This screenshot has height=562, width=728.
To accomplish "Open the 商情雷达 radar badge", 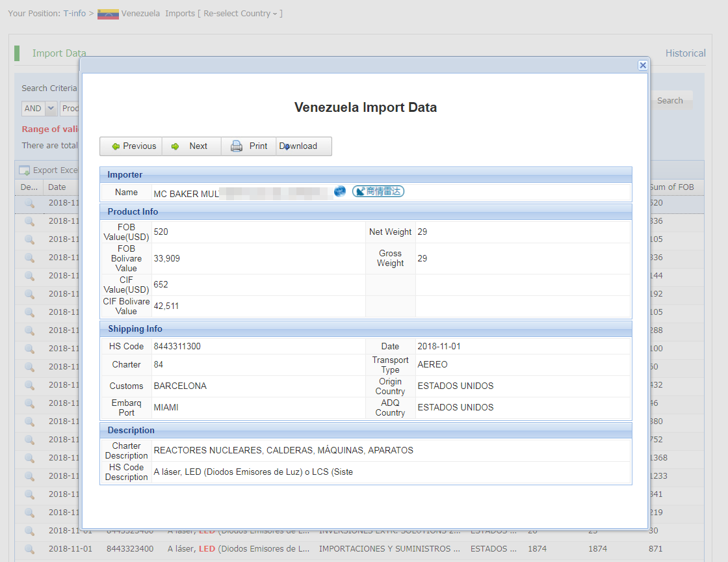I will point(378,191).
